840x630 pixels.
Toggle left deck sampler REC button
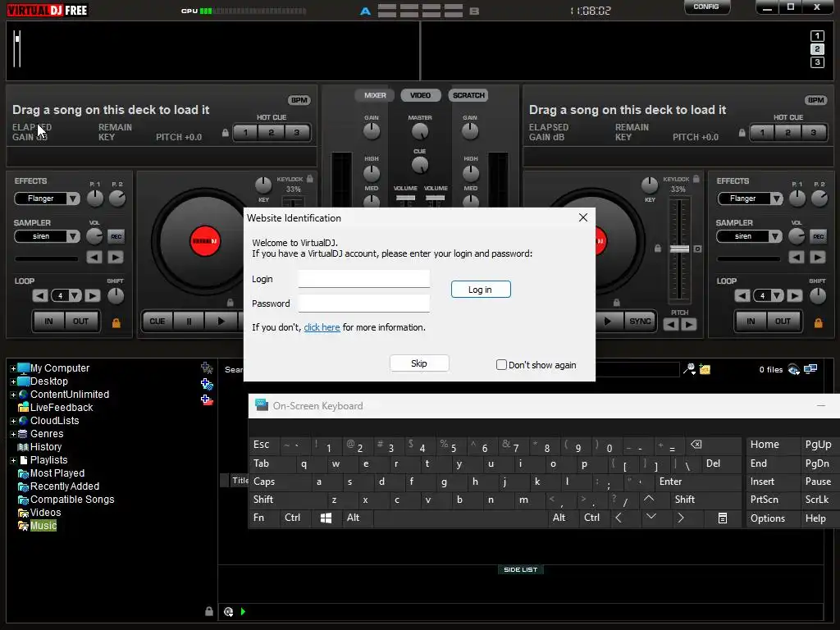pyautogui.click(x=116, y=236)
